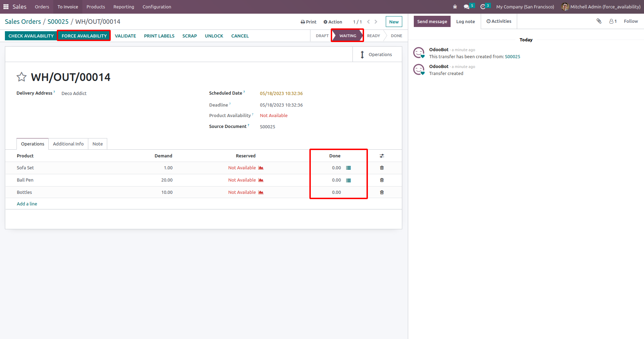The image size is (644, 339).
Task: Click Validate button
Action: click(125, 36)
